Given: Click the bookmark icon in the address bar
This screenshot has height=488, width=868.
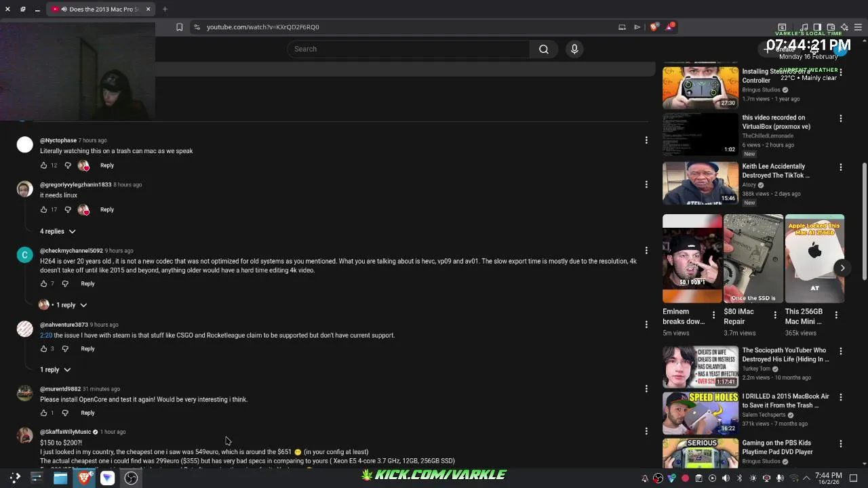Looking at the screenshot, I should [179, 27].
